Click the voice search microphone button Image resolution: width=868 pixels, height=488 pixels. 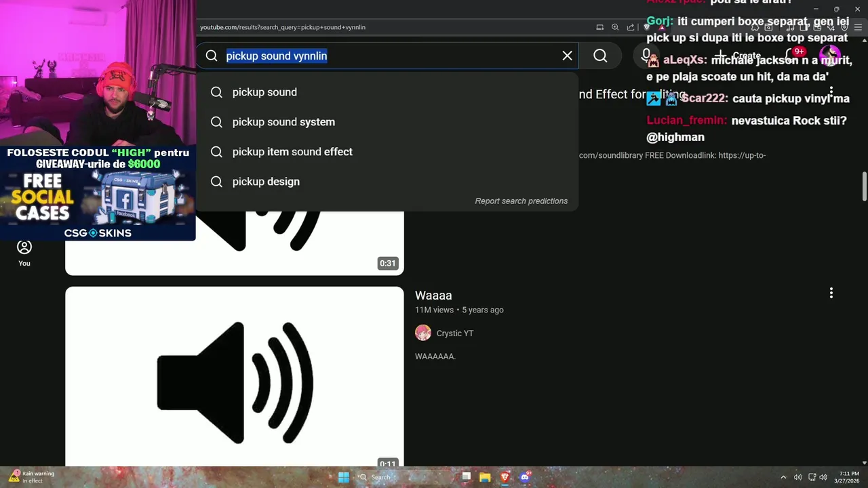point(646,56)
